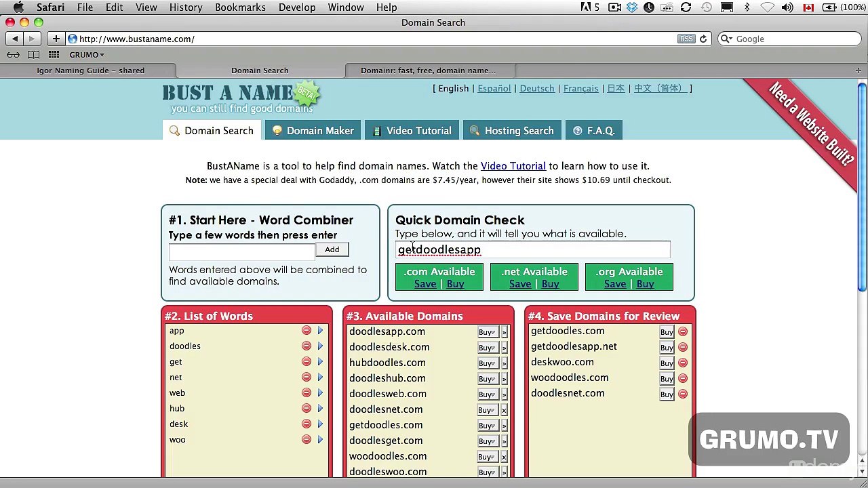Viewport: 868px width, 488px height.
Task: Click the plus button left of the address bar
Action: (56, 39)
